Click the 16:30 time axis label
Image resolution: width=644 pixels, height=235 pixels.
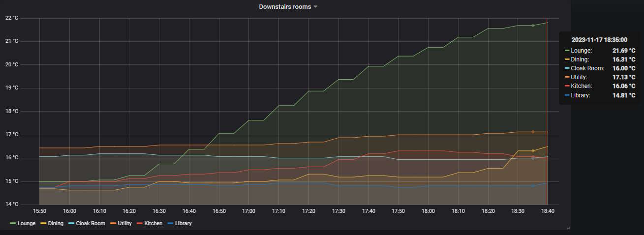[x=159, y=211]
